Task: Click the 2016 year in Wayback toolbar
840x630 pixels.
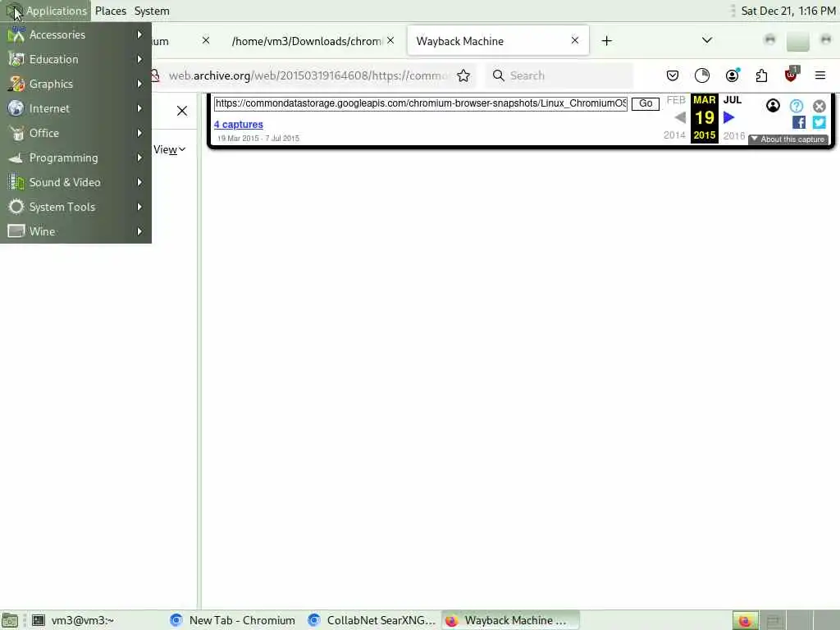Action: pyautogui.click(x=733, y=135)
